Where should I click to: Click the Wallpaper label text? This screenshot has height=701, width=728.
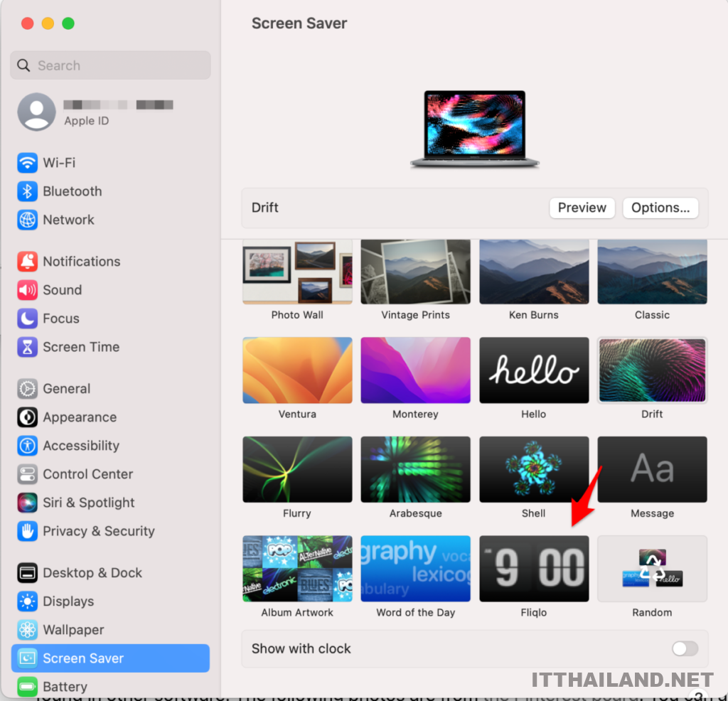[x=73, y=630]
